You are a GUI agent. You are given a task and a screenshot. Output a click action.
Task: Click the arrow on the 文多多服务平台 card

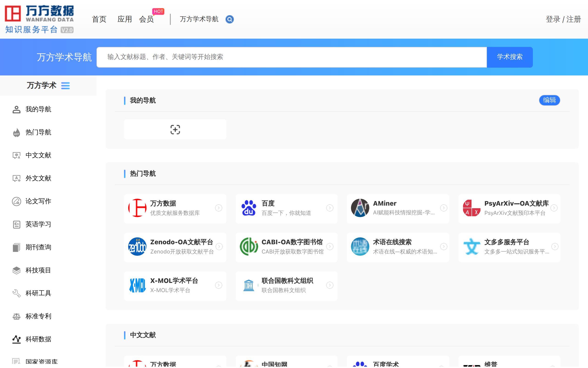(x=555, y=247)
